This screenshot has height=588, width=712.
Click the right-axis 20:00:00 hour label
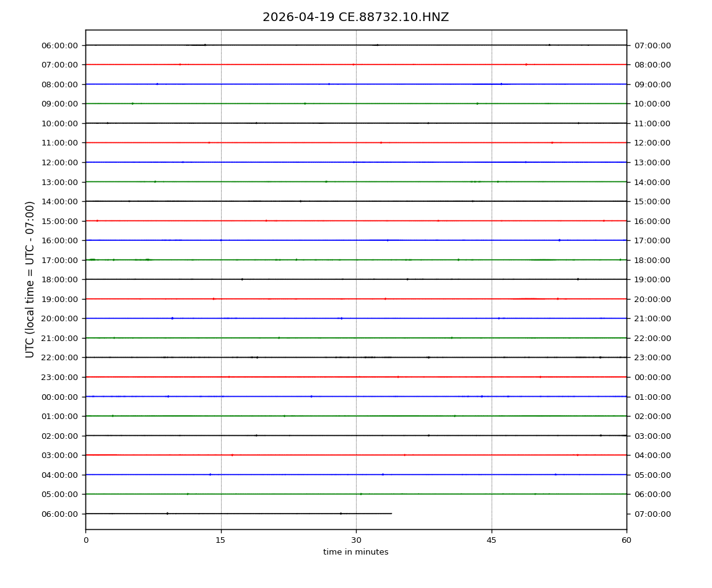coord(652,299)
